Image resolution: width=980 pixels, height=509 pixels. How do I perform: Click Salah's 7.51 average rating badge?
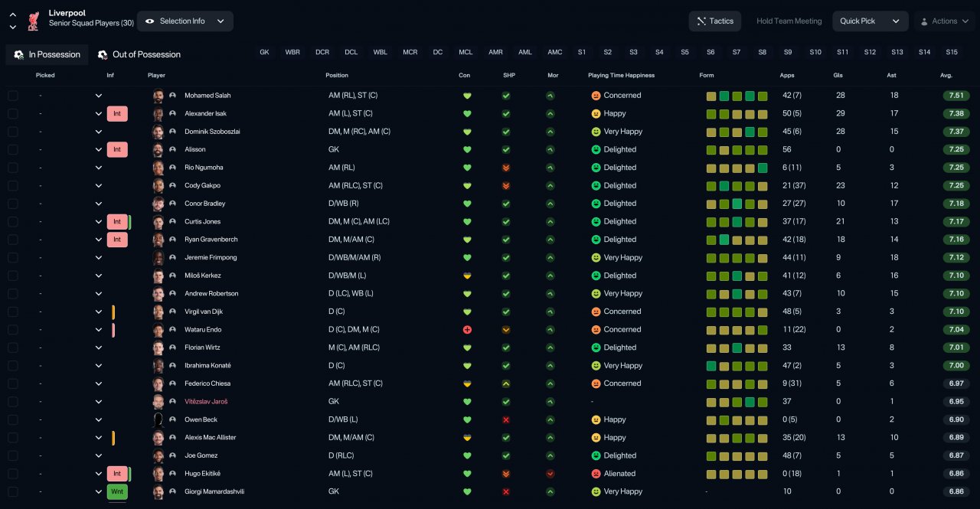click(957, 96)
